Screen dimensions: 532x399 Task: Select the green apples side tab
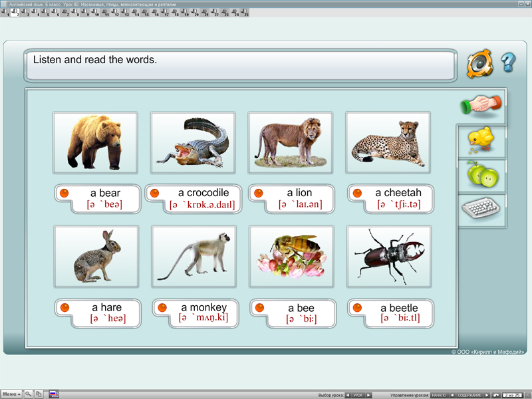pos(482,175)
